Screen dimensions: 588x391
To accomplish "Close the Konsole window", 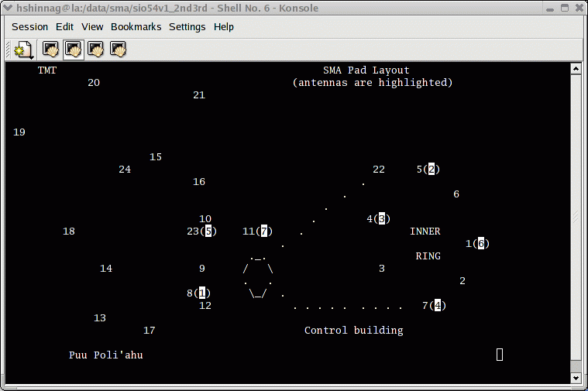I will tap(579, 8).
